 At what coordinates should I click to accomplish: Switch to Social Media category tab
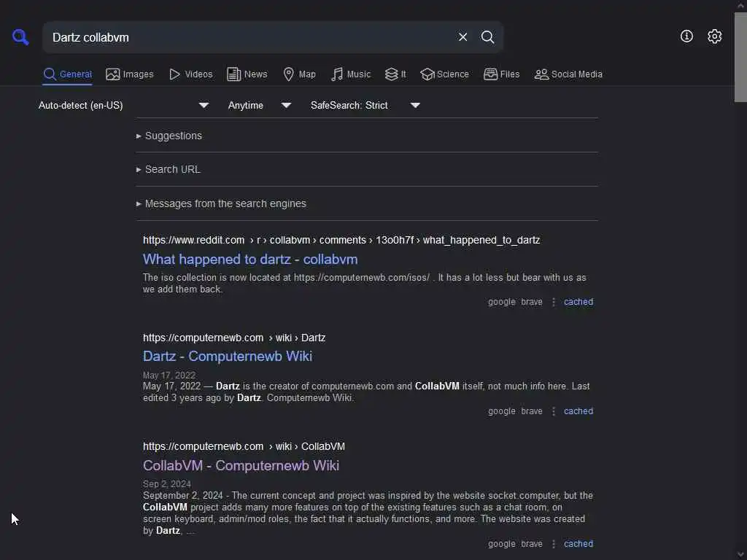[x=568, y=74]
